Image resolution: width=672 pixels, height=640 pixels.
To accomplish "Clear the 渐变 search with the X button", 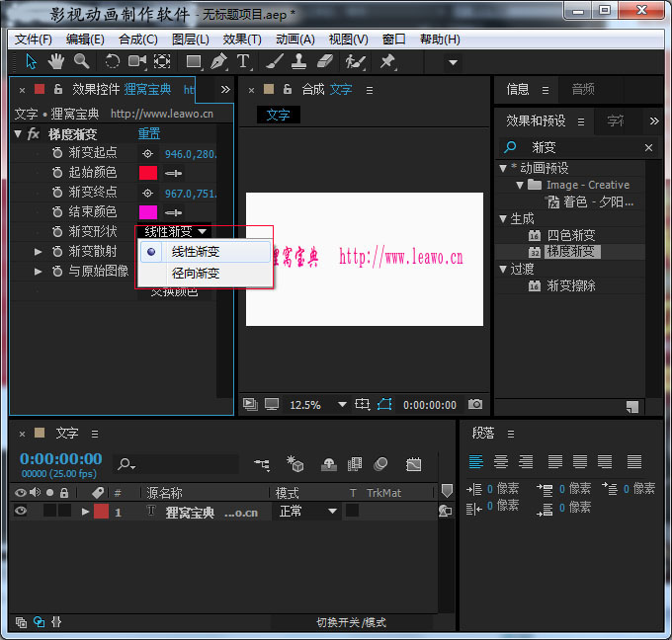I will 648,147.
